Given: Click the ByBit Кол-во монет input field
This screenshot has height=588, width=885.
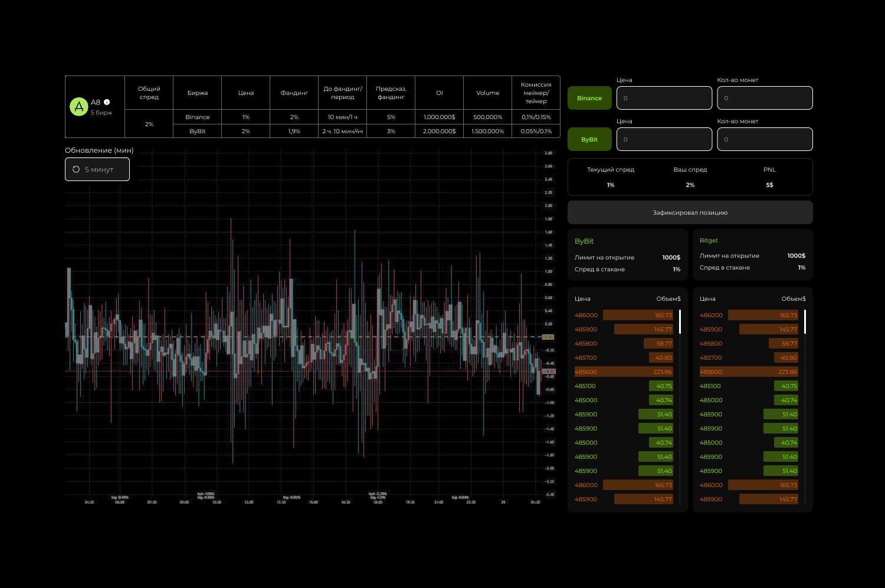Looking at the screenshot, I should [x=765, y=139].
